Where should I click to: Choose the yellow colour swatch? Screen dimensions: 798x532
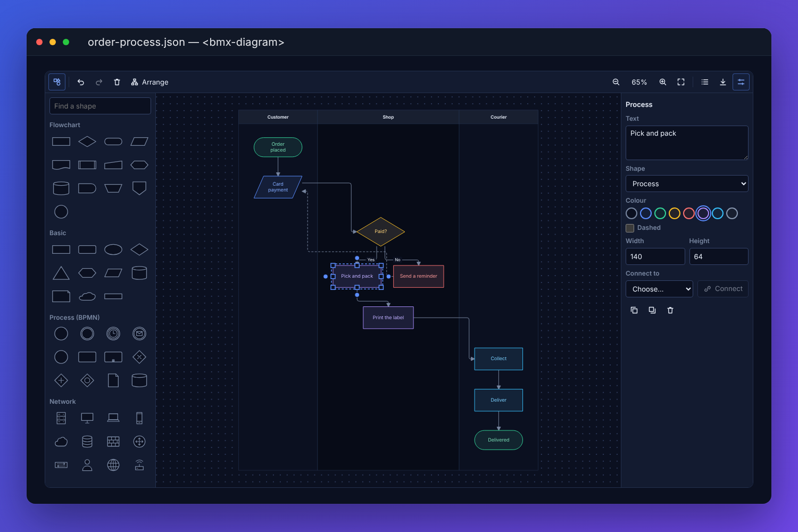[x=675, y=213]
